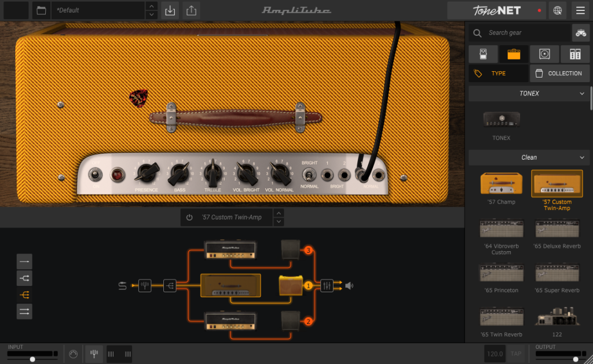
Task: Select the TONEX amp thumbnail
Action: 502,120
